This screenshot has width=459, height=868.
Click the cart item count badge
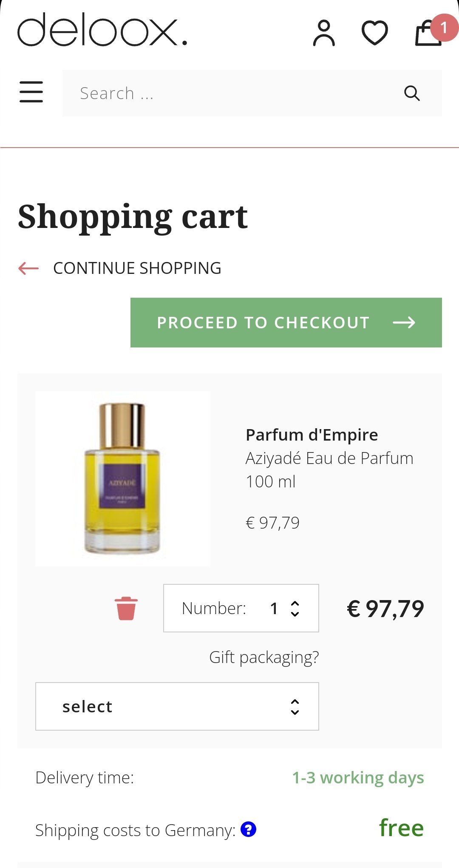click(444, 28)
